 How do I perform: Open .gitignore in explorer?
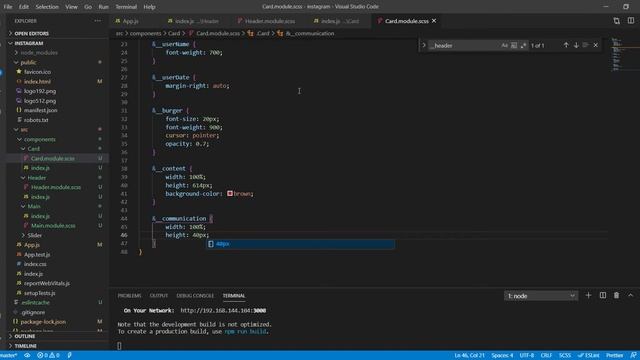click(32, 312)
